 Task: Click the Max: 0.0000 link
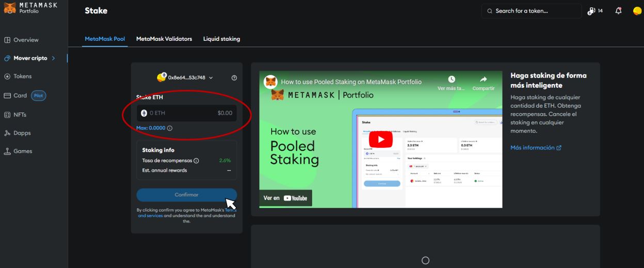[151, 128]
